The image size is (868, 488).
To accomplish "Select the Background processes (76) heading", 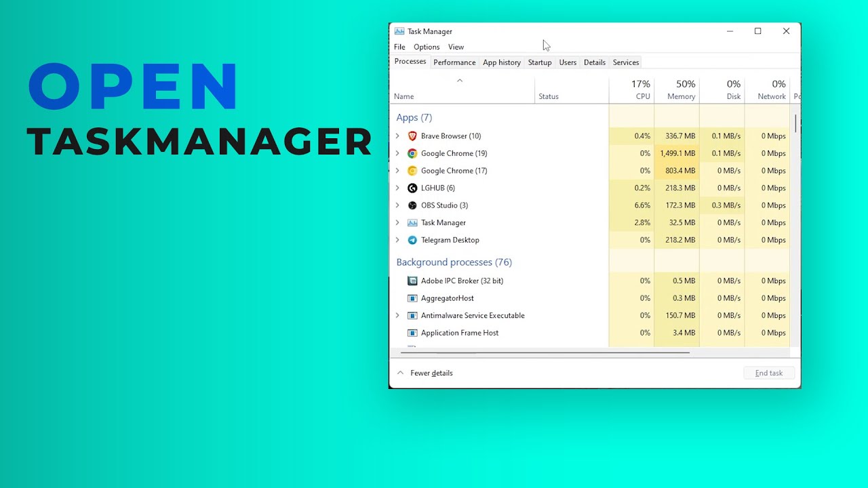I will pos(454,262).
